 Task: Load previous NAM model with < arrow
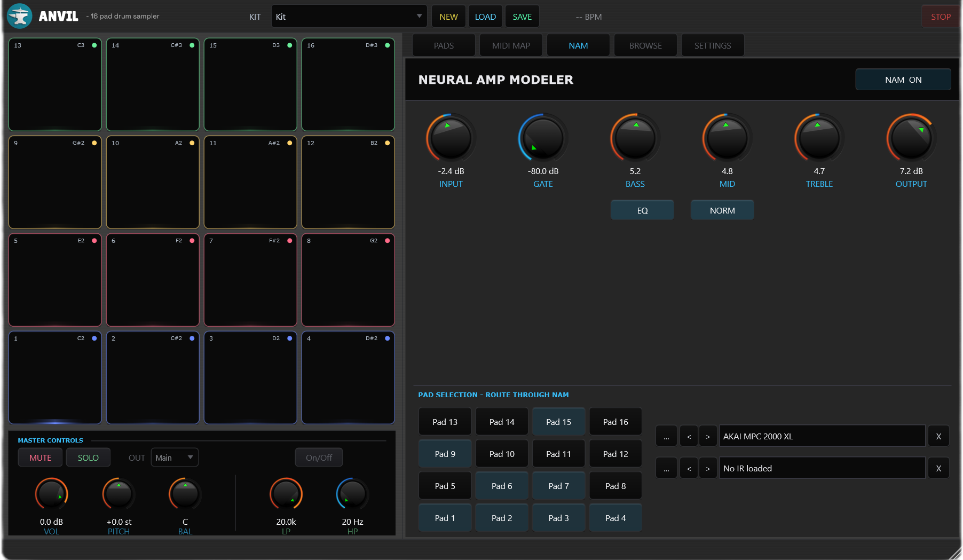pyautogui.click(x=689, y=436)
